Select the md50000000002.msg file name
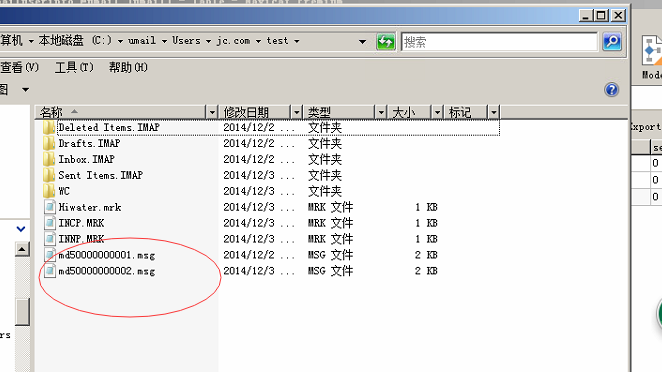 pyautogui.click(x=106, y=271)
